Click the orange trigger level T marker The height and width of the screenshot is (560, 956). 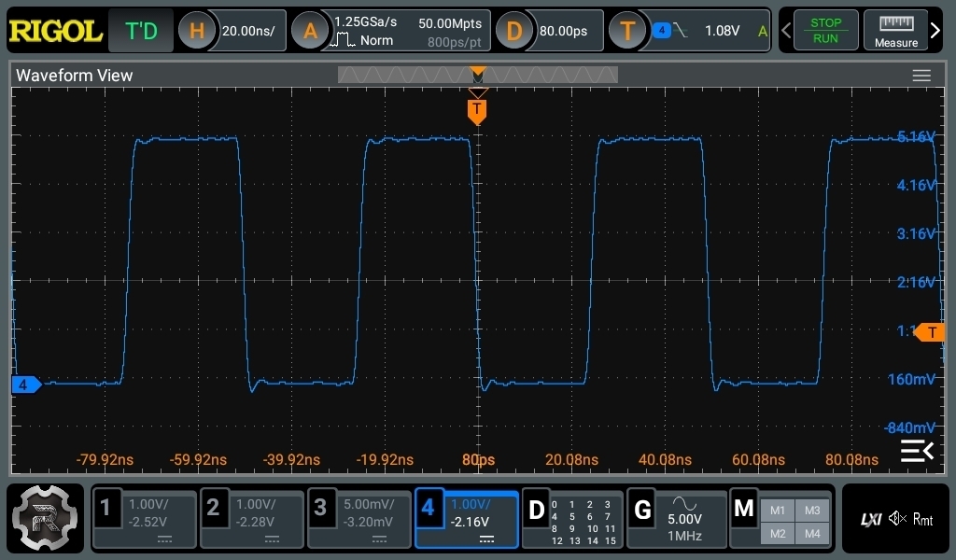coord(930,332)
